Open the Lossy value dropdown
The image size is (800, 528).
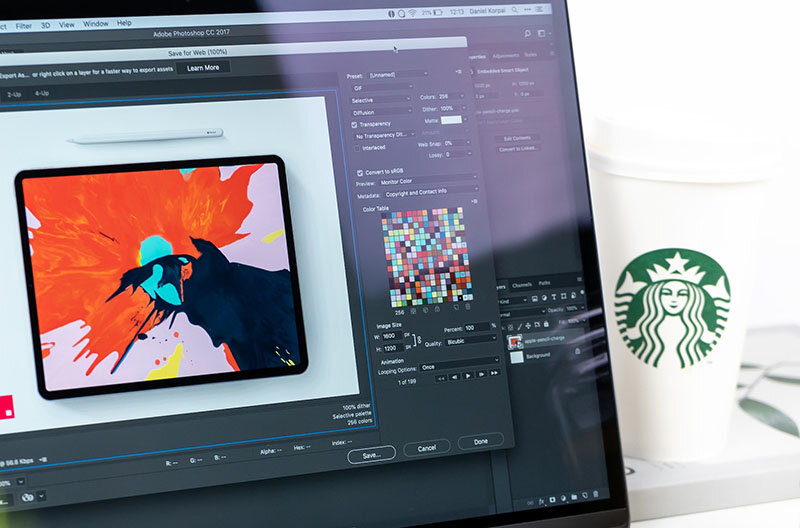[457, 154]
